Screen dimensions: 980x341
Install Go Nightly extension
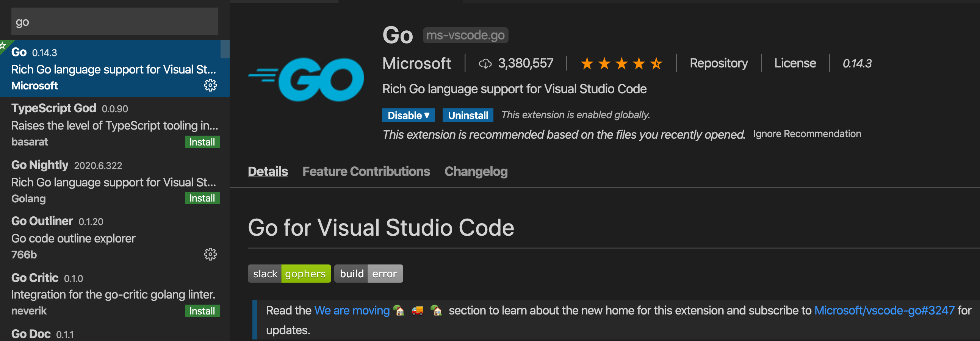click(x=202, y=198)
